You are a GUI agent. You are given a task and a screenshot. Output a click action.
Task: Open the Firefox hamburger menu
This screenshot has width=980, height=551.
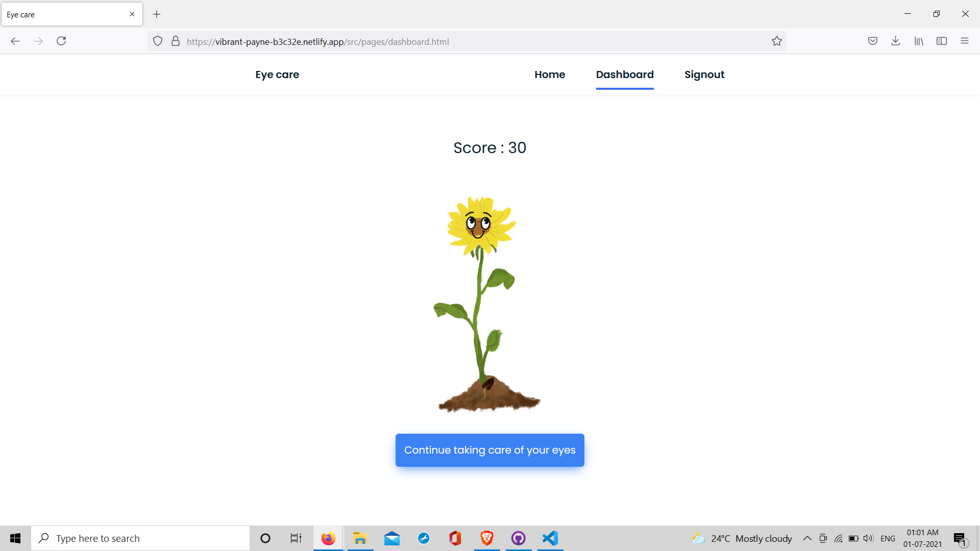[x=965, y=41]
